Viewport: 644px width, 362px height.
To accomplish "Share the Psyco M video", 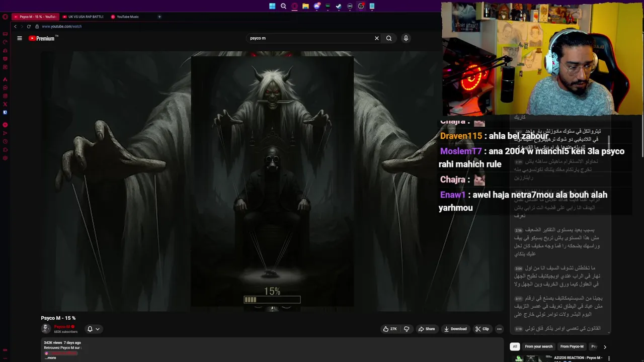I will (x=427, y=329).
